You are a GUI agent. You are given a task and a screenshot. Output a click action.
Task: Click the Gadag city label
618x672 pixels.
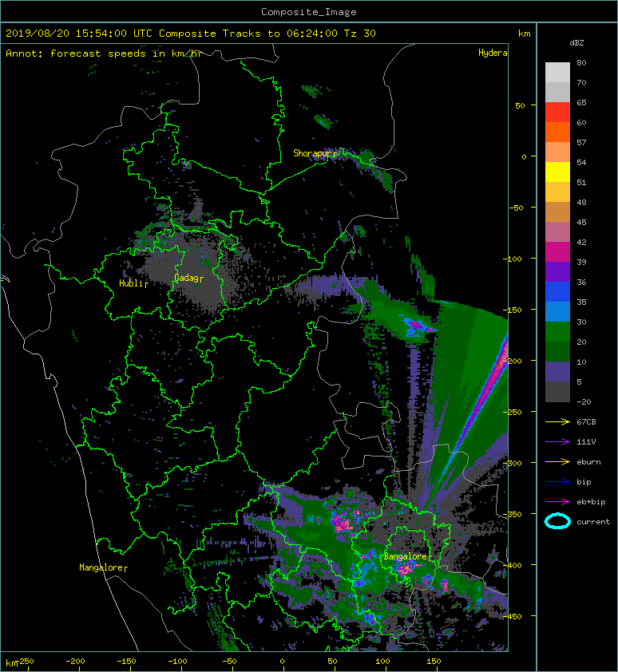pos(186,278)
